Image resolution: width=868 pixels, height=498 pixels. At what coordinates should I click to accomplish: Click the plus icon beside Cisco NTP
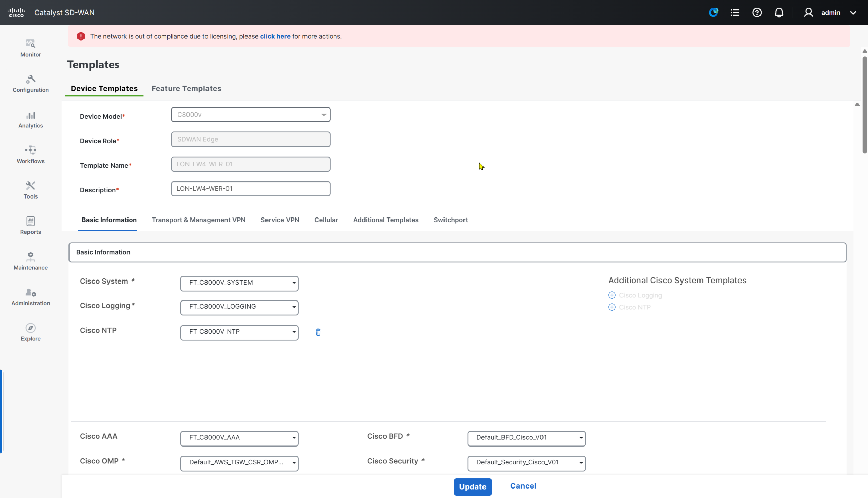tap(612, 307)
